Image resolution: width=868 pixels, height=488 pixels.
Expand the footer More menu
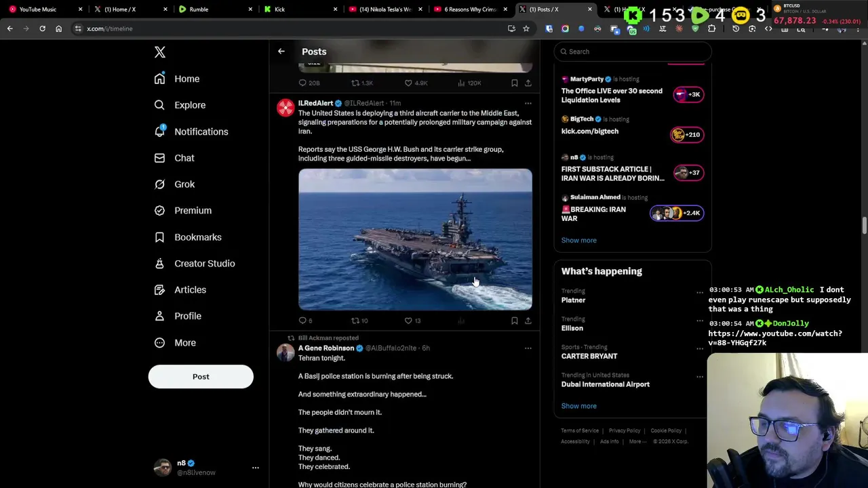(x=637, y=441)
